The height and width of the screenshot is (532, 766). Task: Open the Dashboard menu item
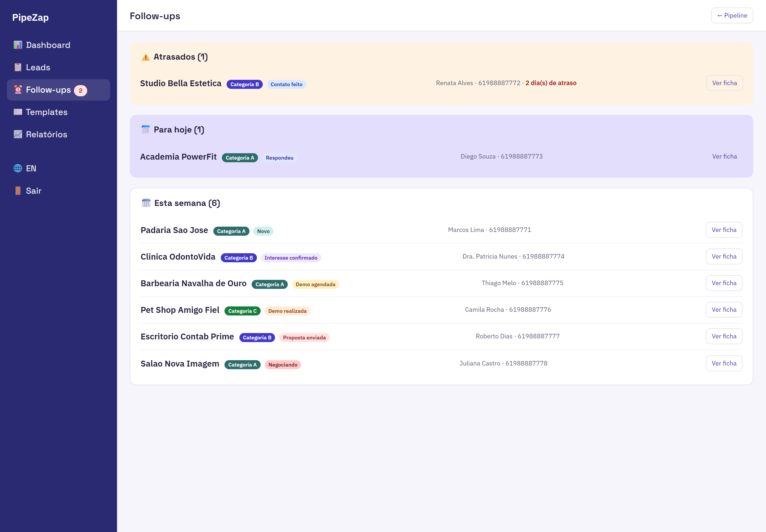59,45
